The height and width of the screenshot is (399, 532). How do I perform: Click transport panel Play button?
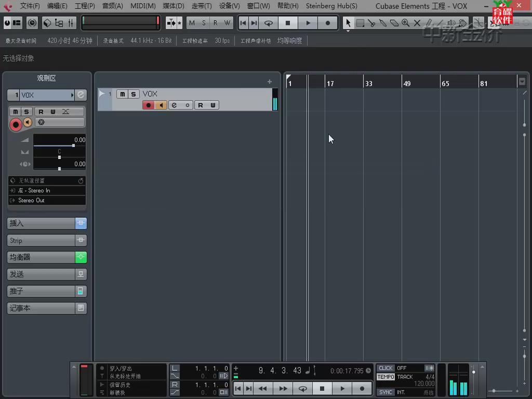click(342, 389)
